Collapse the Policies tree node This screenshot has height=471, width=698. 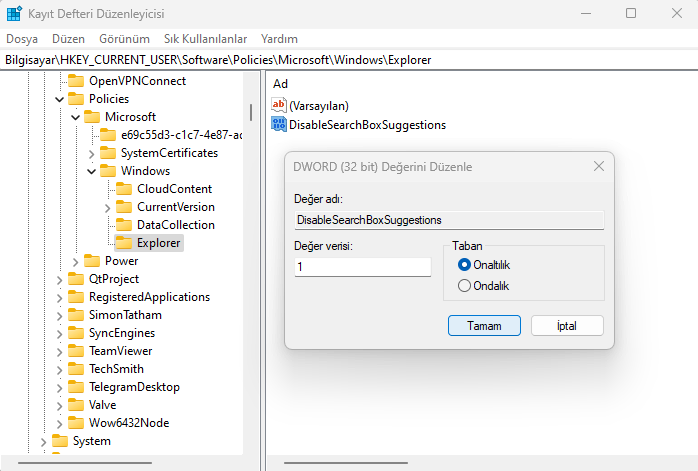click(60, 99)
